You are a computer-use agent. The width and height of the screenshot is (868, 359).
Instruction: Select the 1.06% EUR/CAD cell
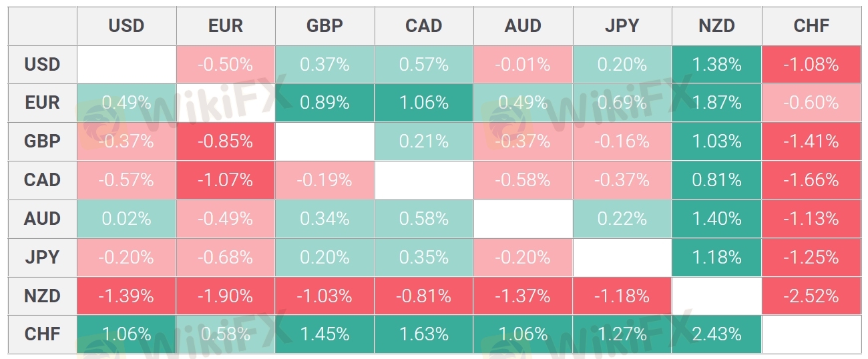[x=424, y=103]
